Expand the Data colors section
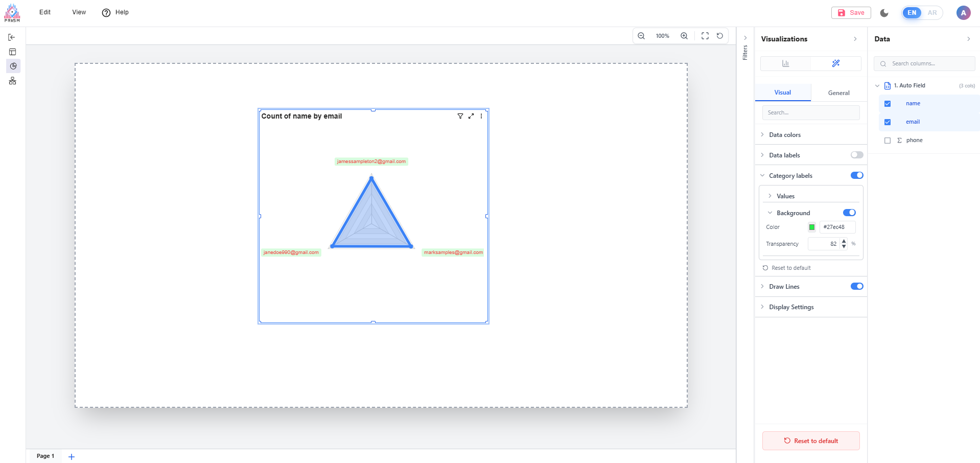Image resolution: width=980 pixels, height=463 pixels. point(785,135)
